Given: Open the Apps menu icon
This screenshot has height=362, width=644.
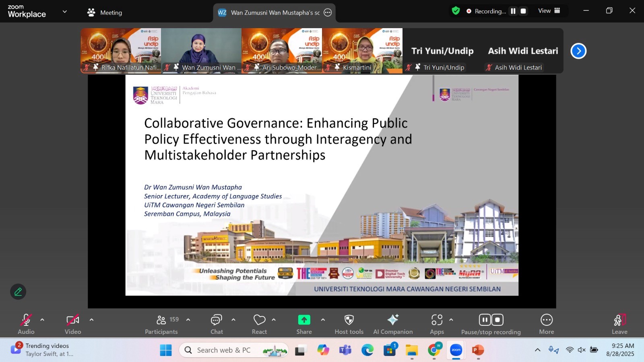Looking at the screenshot, I should click(x=437, y=321).
